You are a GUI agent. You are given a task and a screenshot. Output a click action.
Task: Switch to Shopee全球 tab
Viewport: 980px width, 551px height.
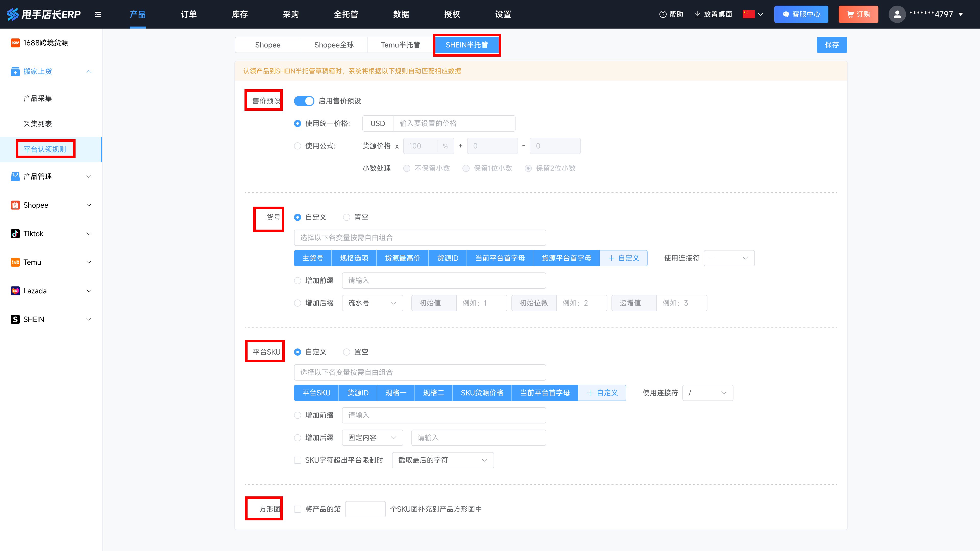(x=334, y=45)
